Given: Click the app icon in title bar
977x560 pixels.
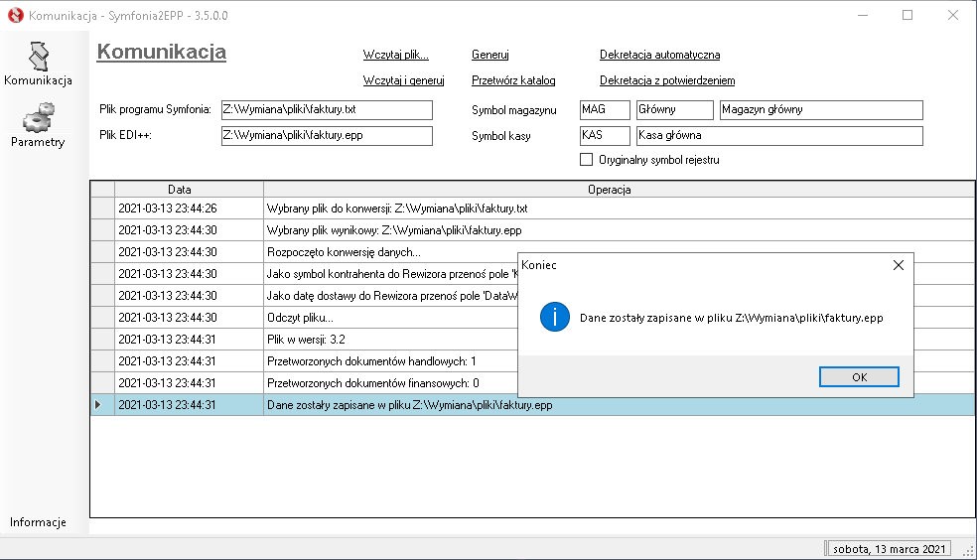Looking at the screenshot, I should (15, 15).
